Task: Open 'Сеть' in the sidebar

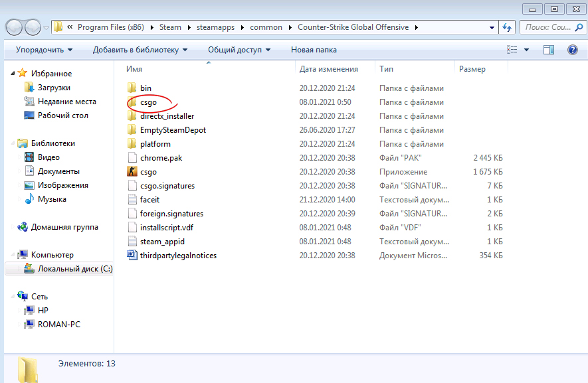Action: [39, 297]
